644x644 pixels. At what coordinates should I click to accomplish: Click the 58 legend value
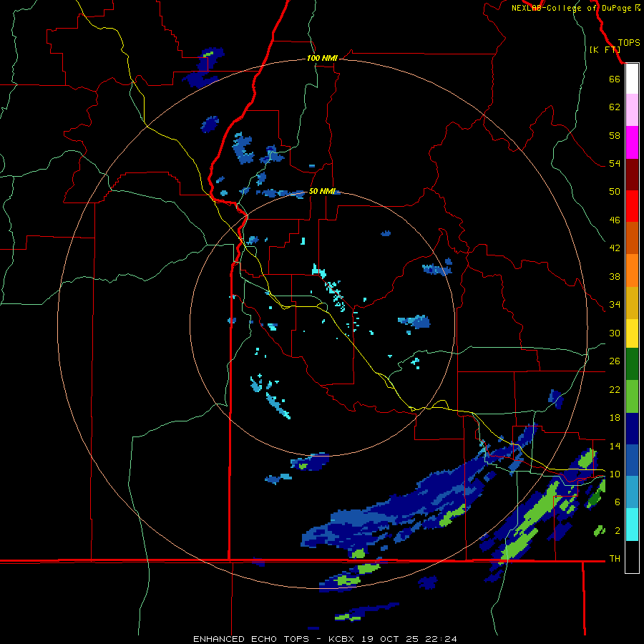(x=615, y=135)
